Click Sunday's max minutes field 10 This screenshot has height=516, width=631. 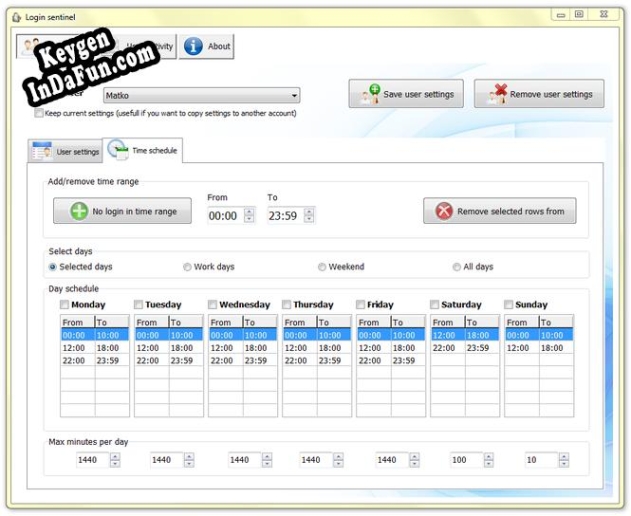point(542,460)
